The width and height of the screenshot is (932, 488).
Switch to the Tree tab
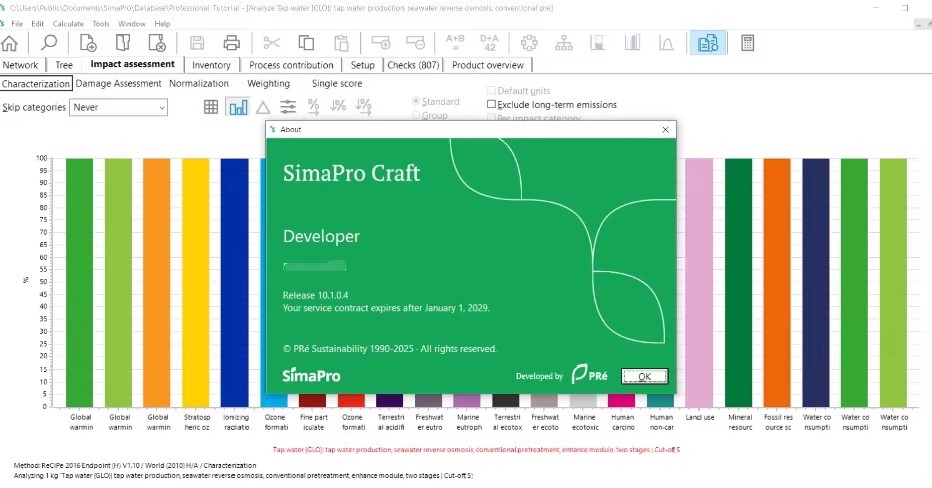click(64, 65)
